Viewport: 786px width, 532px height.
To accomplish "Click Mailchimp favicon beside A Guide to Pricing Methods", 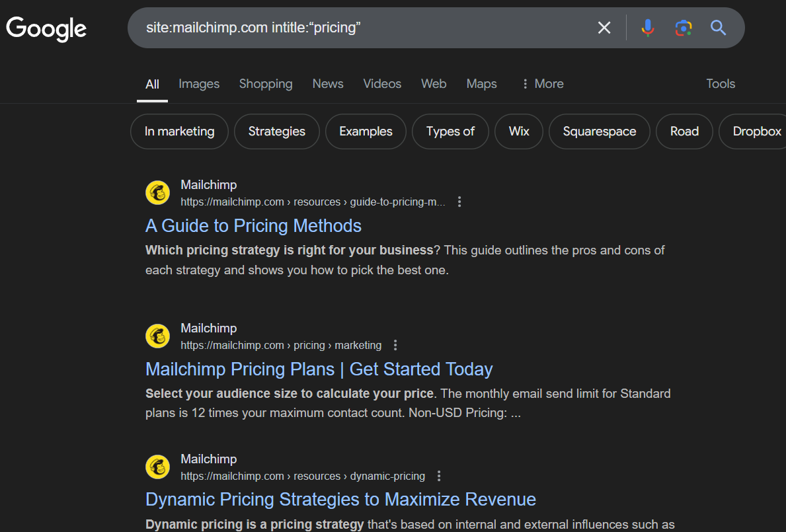I will 157,193.
